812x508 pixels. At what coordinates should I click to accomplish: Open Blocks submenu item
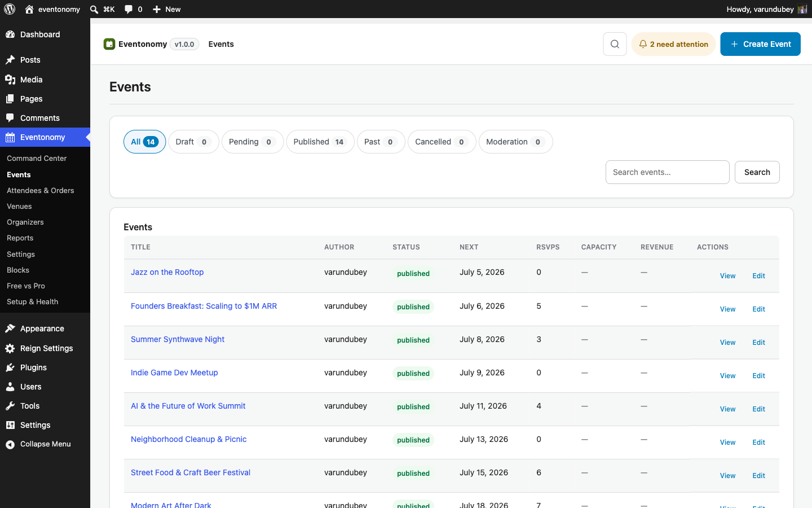click(x=18, y=270)
